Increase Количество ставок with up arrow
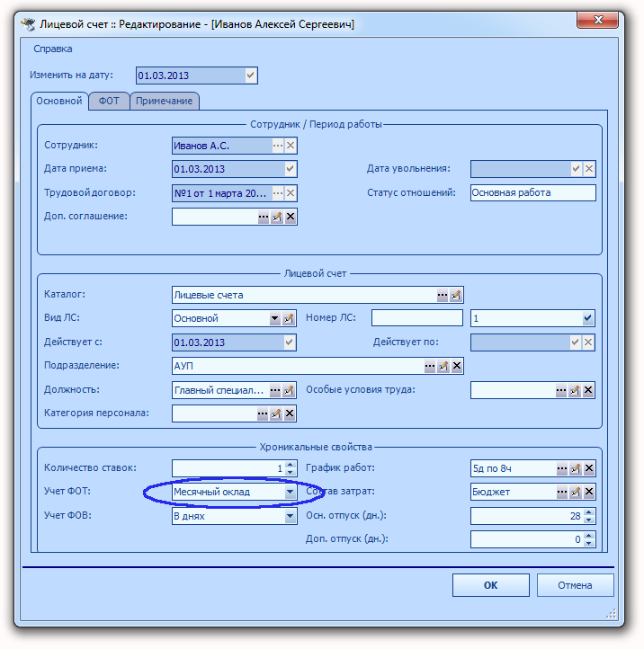The width and height of the screenshot is (644, 649). coord(291,465)
